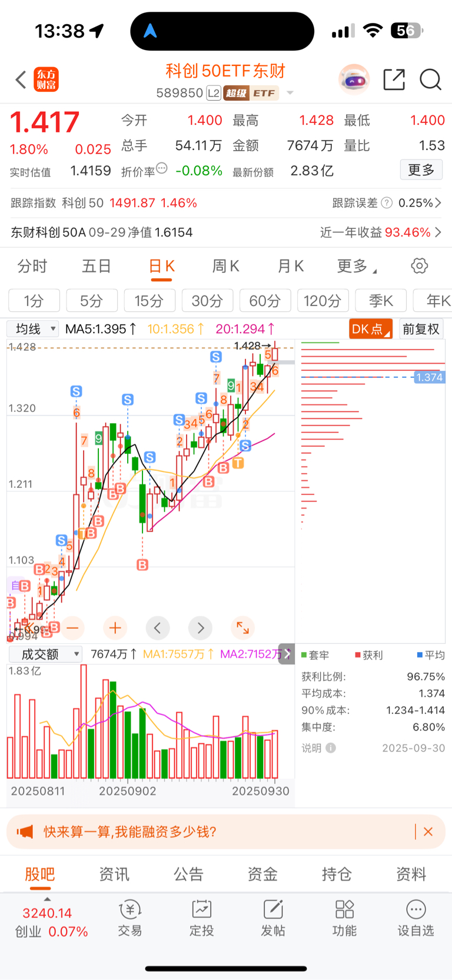The height and width of the screenshot is (980, 452).
Task: Open the 股吧 forum tab
Action: coord(40,875)
